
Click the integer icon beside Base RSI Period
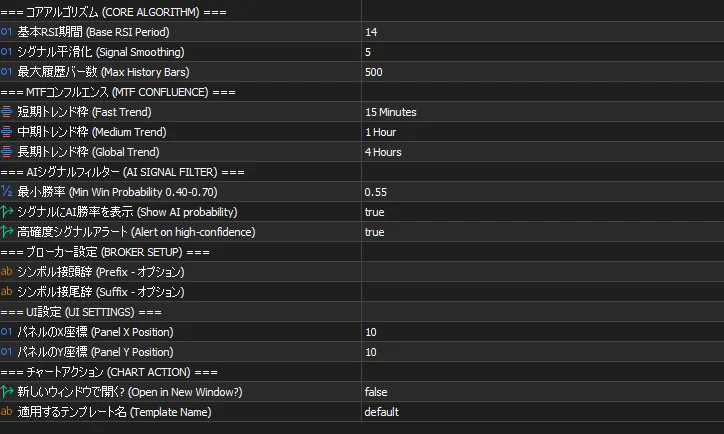tap(7, 32)
